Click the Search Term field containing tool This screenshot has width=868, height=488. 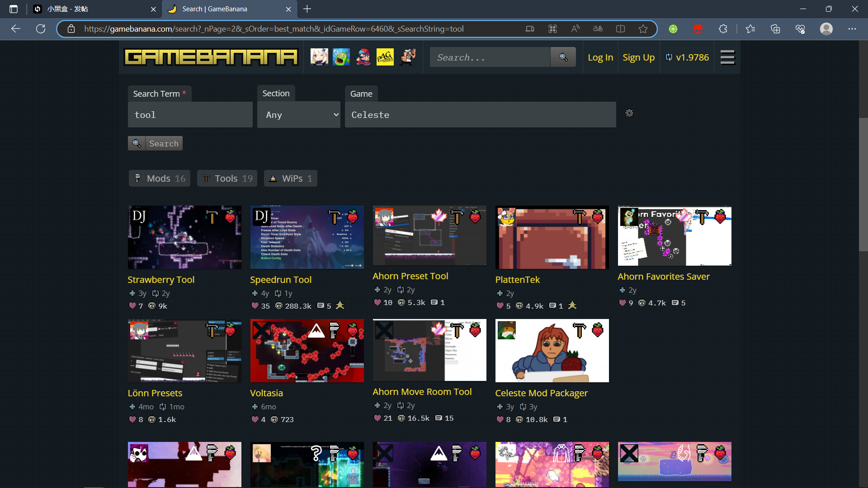190,115
